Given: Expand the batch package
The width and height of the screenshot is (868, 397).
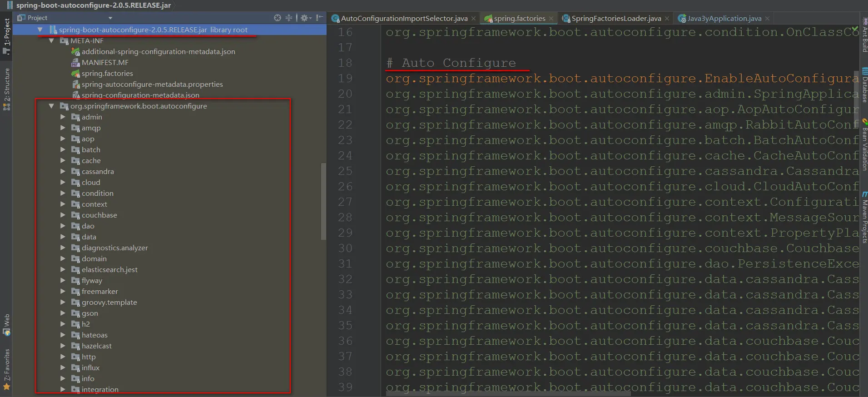Looking at the screenshot, I should [63, 149].
